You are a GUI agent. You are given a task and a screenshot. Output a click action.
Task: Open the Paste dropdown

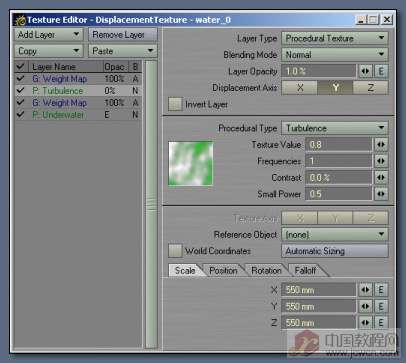(x=123, y=51)
